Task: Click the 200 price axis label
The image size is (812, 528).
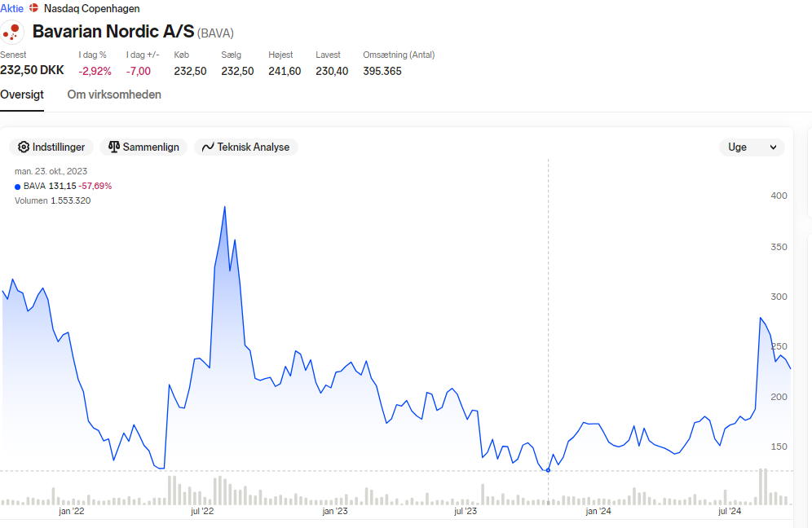Action: pos(779,397)
